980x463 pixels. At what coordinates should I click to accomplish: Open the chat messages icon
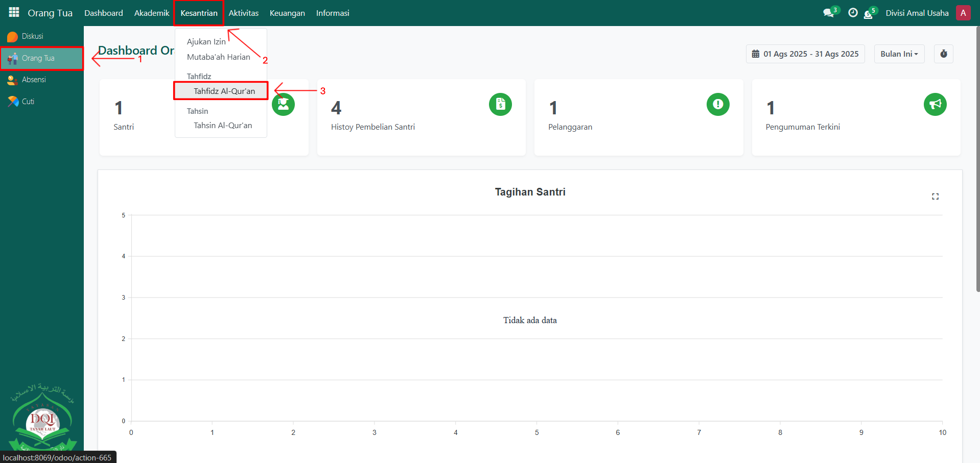click(x=828, y=13)
